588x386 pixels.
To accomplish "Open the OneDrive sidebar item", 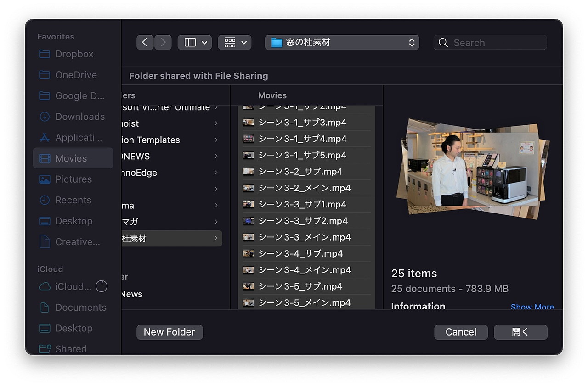I will point(75,75).
